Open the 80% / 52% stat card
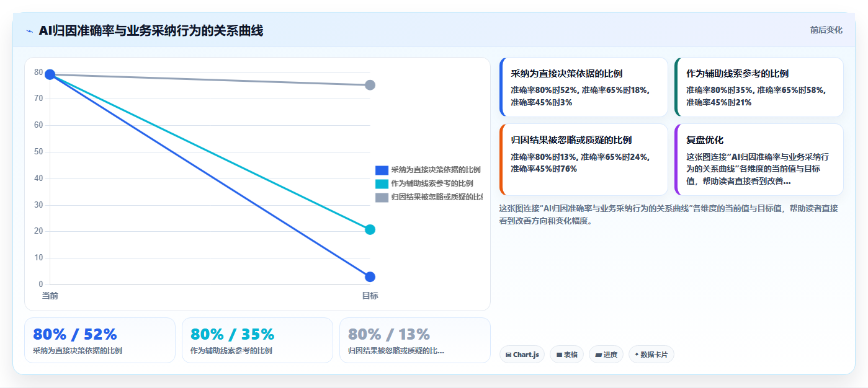The image size is (868, 388). [x=100, y=340]
